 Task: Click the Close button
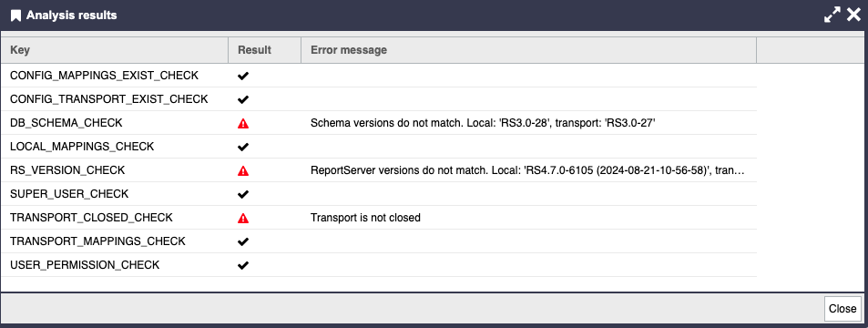[x=842, y=309]
